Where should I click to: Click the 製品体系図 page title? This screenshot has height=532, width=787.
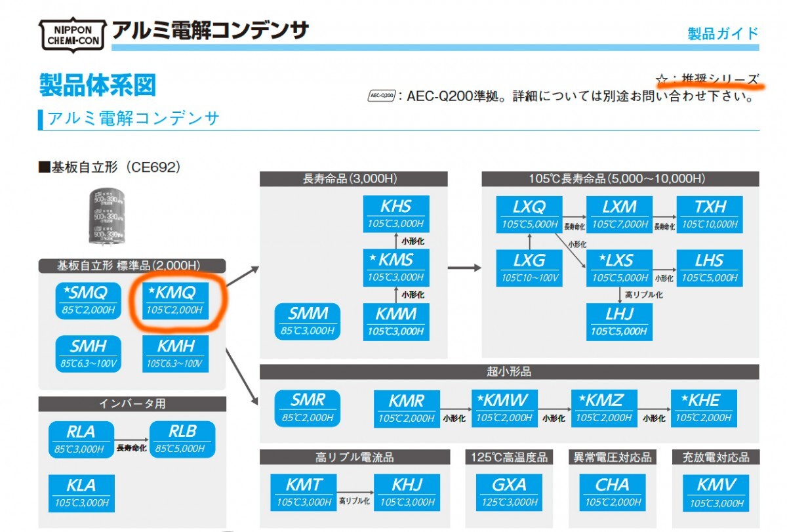click(97, 85)
